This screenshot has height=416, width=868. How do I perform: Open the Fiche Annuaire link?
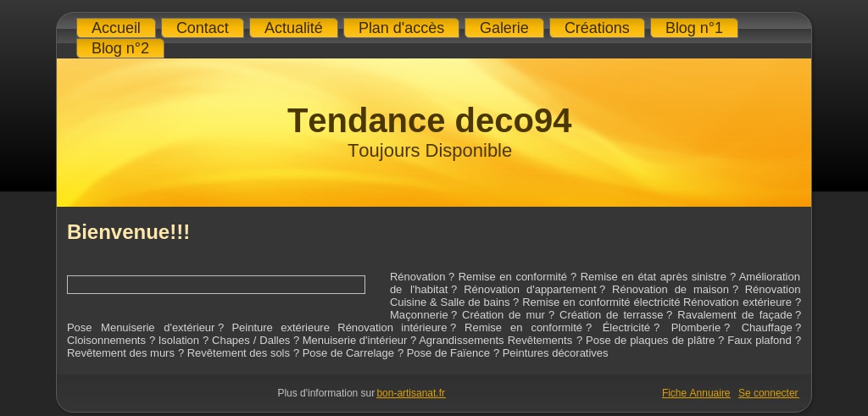696,393
